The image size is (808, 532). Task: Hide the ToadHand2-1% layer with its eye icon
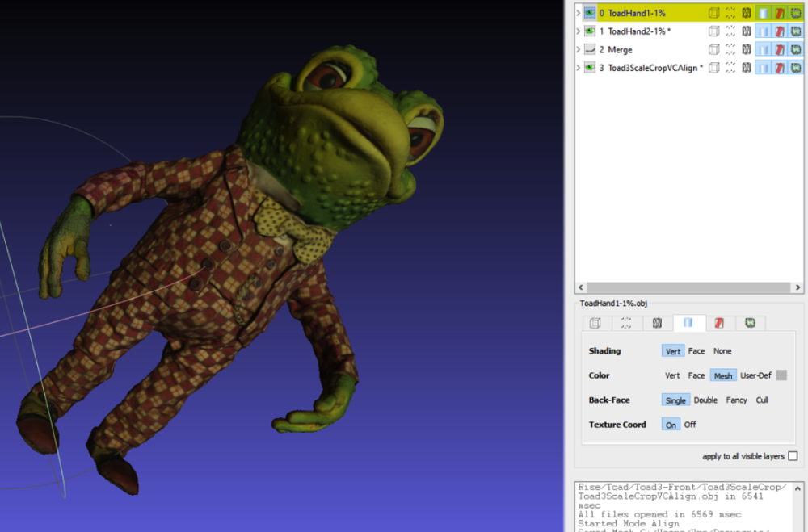click(590, 31)
